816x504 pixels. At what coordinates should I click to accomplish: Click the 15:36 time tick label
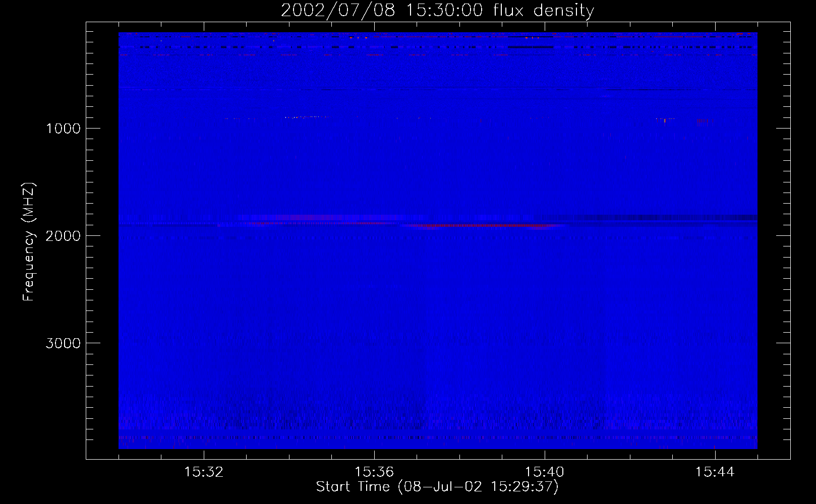tap(374, 472)
